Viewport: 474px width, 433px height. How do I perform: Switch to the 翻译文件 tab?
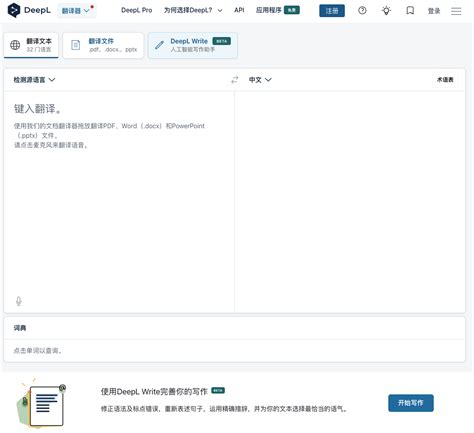point(103,45)
